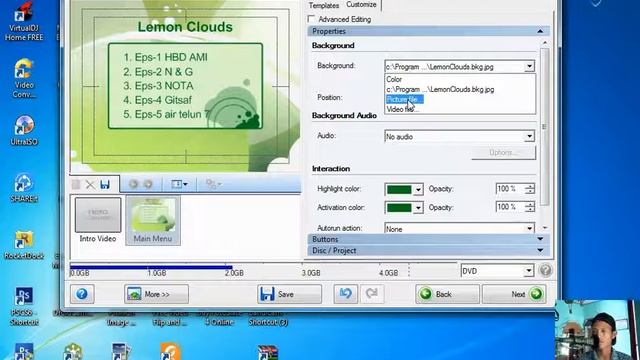Screen dimensions: 640x360
Task: Select the Intro Video thumbnail
Action: pyautogui.click(x=98, y=220)
